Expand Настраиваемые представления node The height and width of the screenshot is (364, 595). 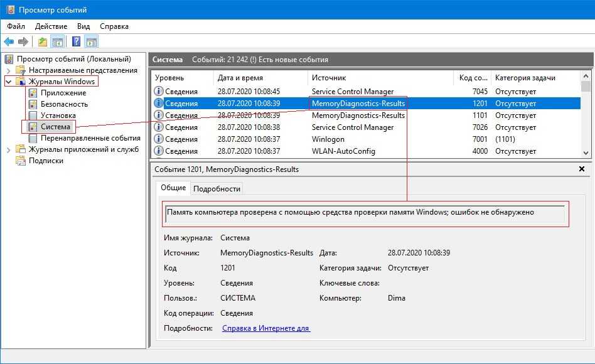(8, 70)
